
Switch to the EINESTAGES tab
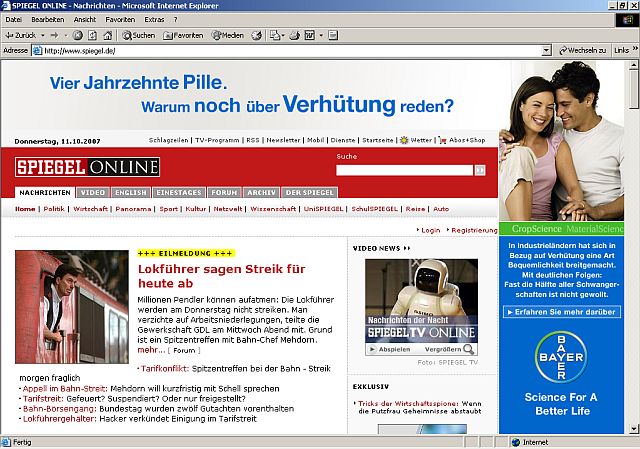pyautogui.click(x=179, y=193)
